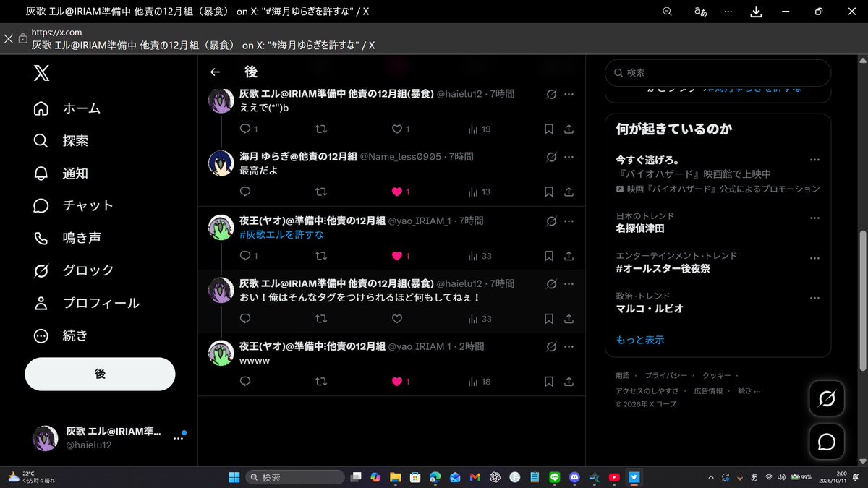
Task: Reply to the #灰歌エルを許すな post
Action: pos(245,256)
